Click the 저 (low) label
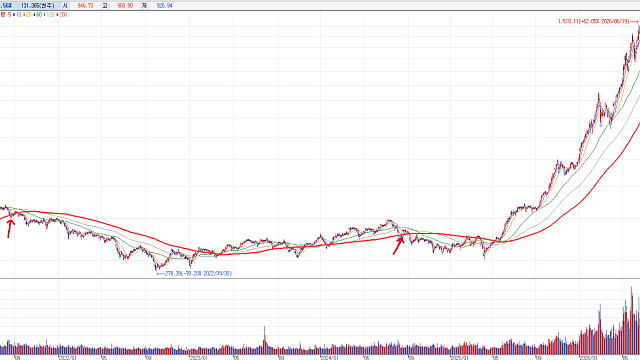Screen dimensions: 640x360 click(144, 6)
